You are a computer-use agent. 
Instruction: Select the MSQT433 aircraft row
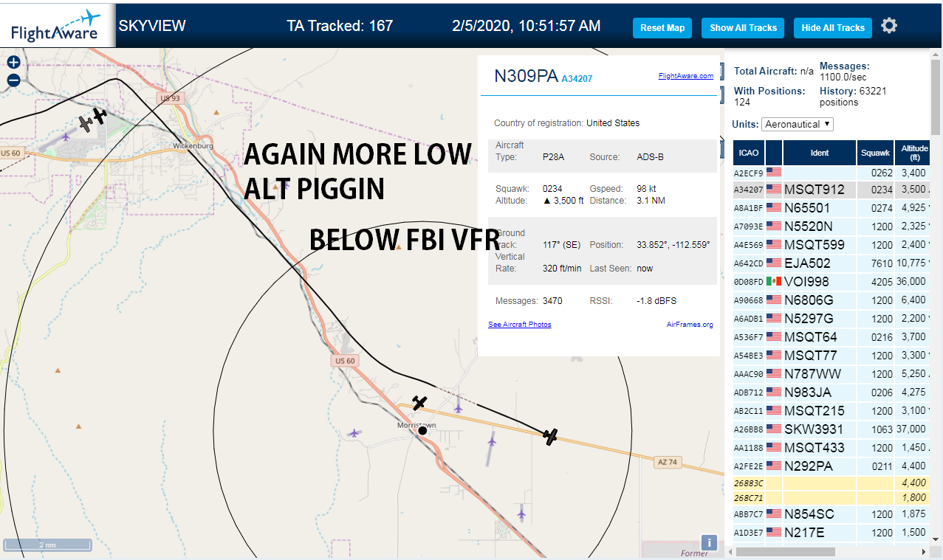pyautogui.click(x=831, y=448)
